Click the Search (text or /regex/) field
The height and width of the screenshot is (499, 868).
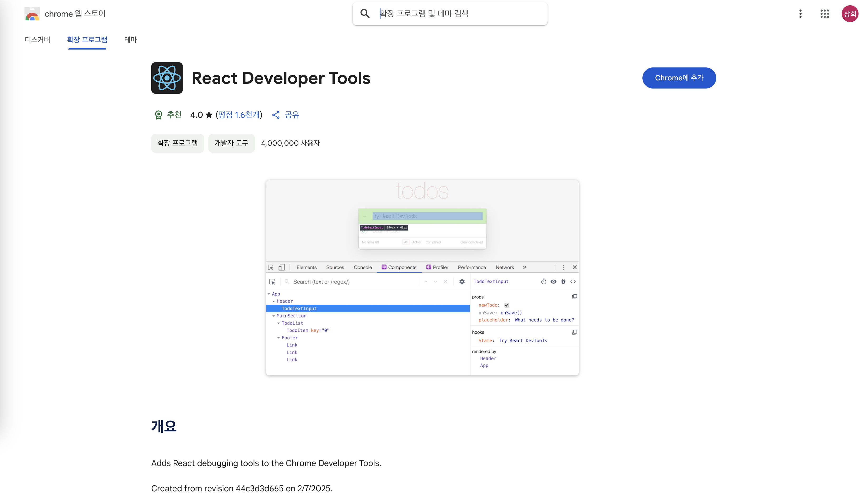[351, 282]
